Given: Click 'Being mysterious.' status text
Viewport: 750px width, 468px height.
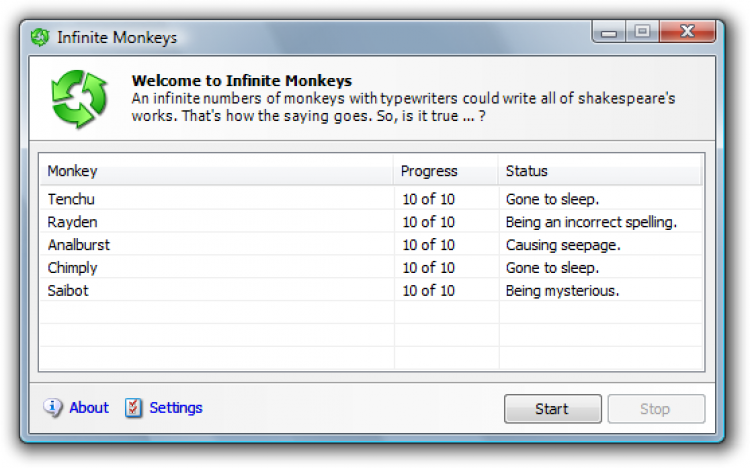Looking at the screenshot, I should pos(562,291).
